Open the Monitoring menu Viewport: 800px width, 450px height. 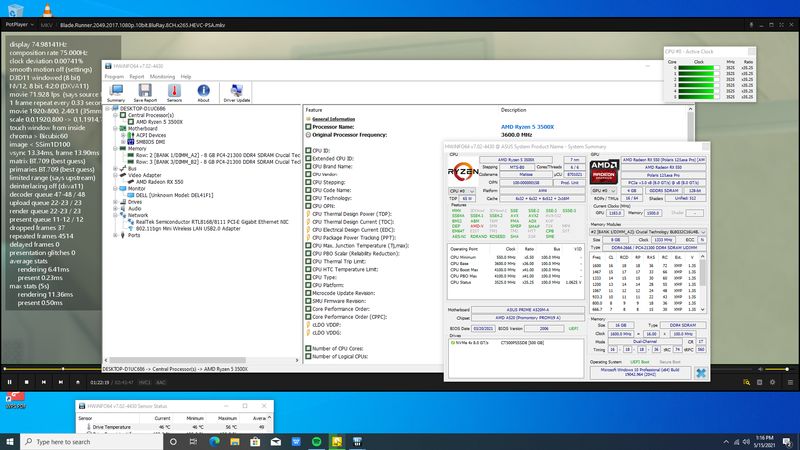(162, 77)
